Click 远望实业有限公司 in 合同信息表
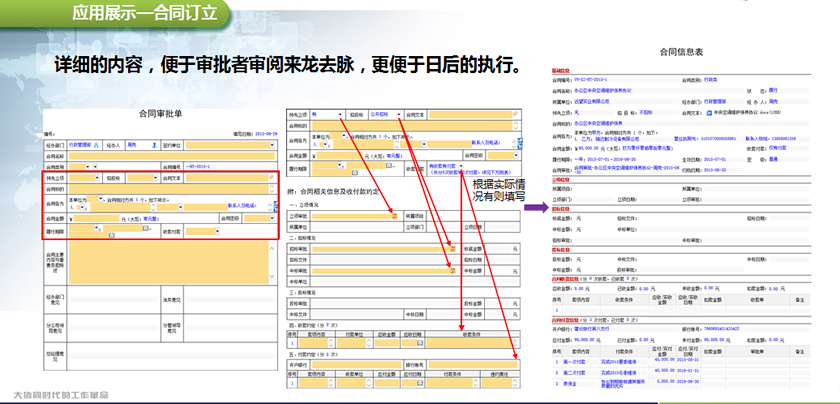 [x=591, y=101]
